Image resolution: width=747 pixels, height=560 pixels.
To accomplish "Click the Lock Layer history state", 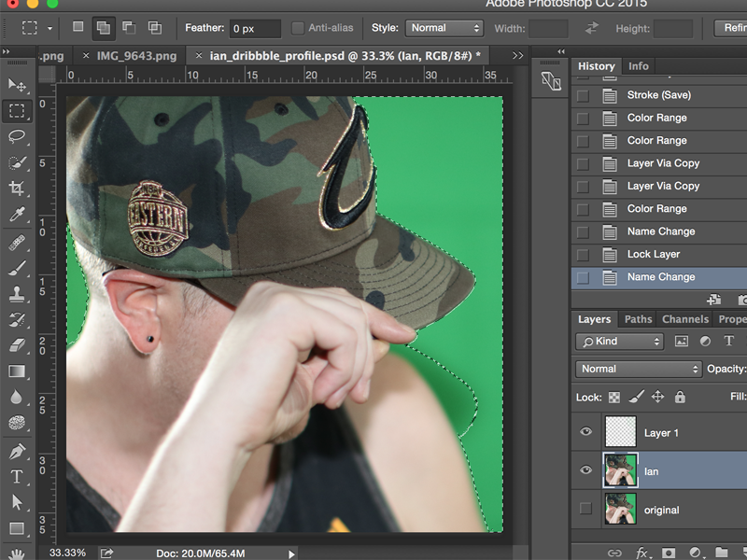I will click(653, 254).
